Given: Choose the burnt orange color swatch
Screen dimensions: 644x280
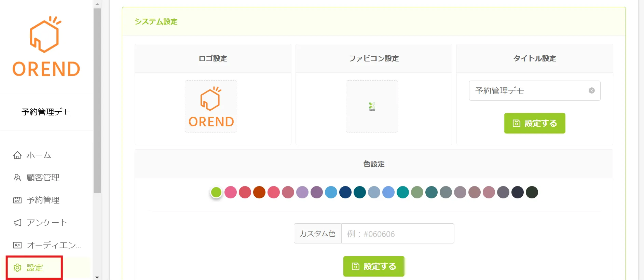Looking at the screenshot, I should [x=259, y=192].
